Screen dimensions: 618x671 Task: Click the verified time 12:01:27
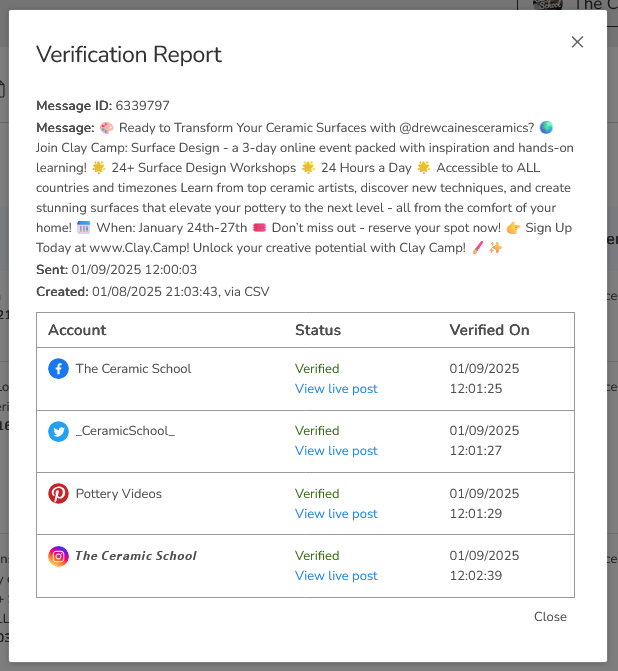pyautogui.click(x=475, y=451)
